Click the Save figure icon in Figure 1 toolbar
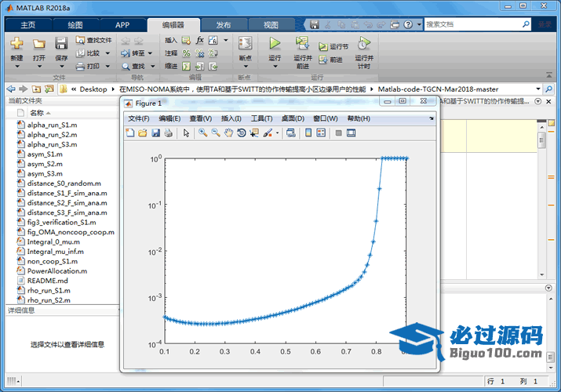This screenshot has width=561, height=392. [x=155, y=133]
